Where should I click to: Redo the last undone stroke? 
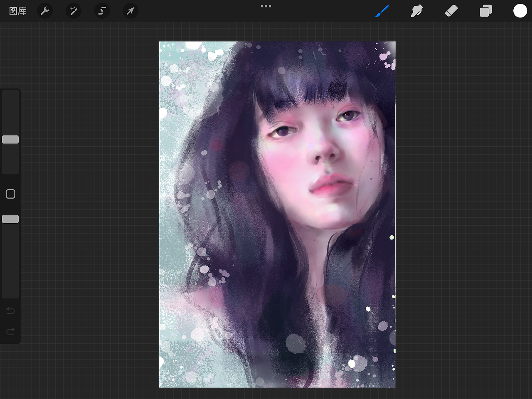tap(10, 331)
